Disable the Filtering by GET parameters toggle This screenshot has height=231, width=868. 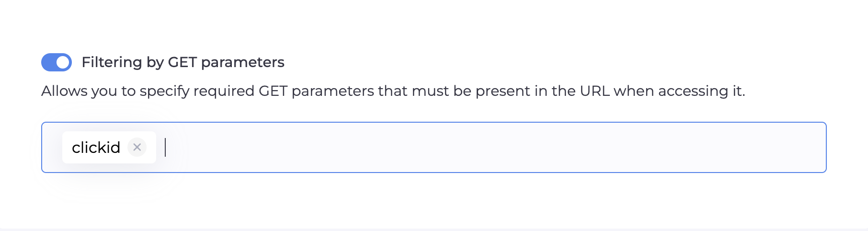click(x=57, y=62)
